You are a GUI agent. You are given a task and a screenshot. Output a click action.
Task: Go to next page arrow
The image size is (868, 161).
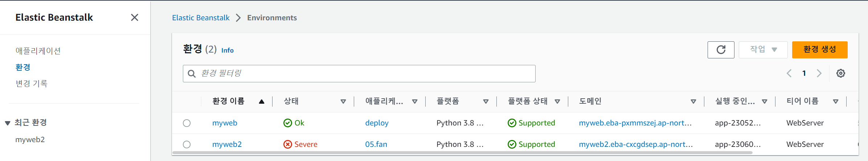[x=819, y=73]
